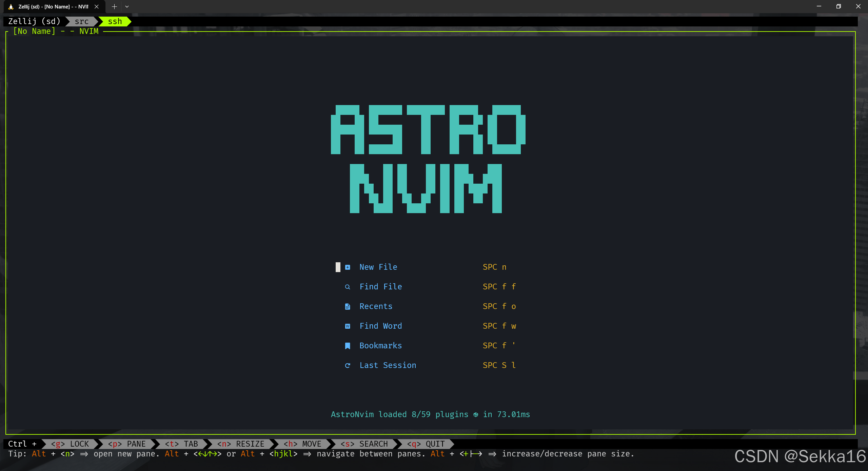Click the [No Name] pane title
Viewport: 868px width, 471px height.
pyautogui.click(x=34, y=31)
